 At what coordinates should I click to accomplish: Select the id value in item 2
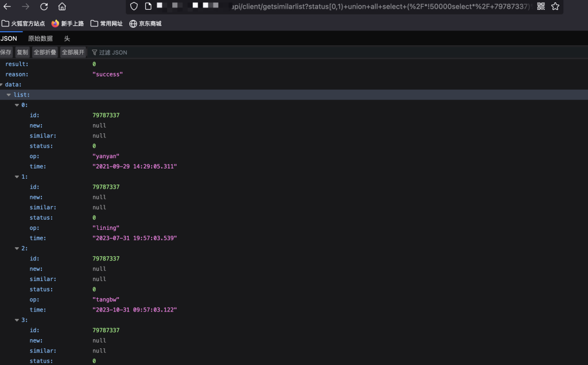point(106,259)
